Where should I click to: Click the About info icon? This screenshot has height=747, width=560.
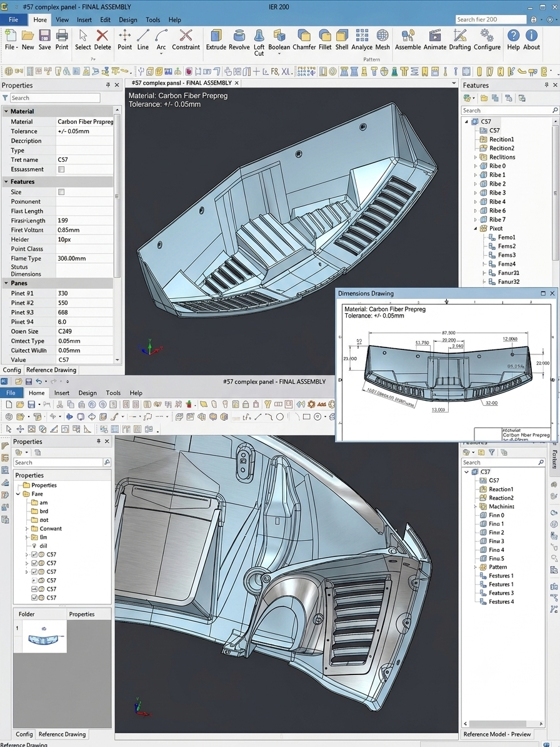531,36
